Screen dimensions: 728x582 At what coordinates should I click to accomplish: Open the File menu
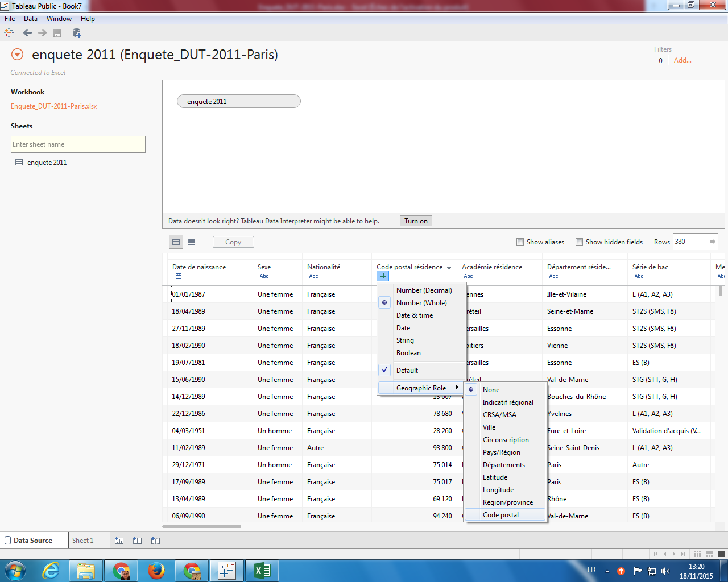pos(10,19)
